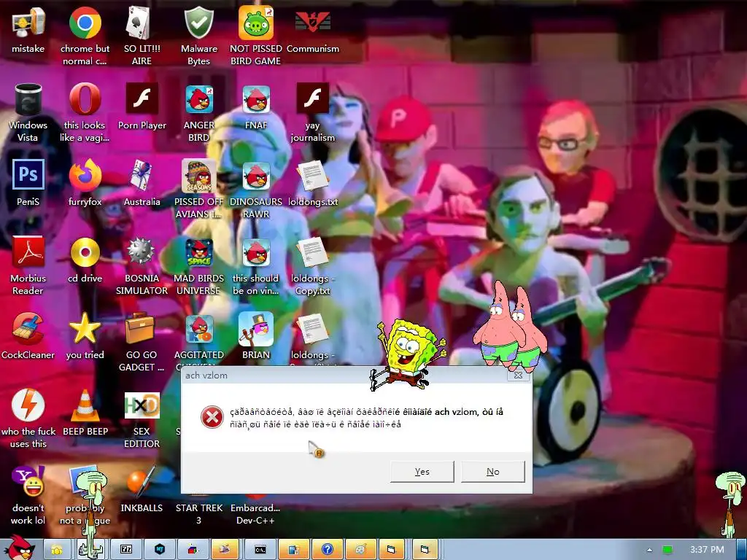Click the 3:37 PM taskbar clock

[706, 549]
